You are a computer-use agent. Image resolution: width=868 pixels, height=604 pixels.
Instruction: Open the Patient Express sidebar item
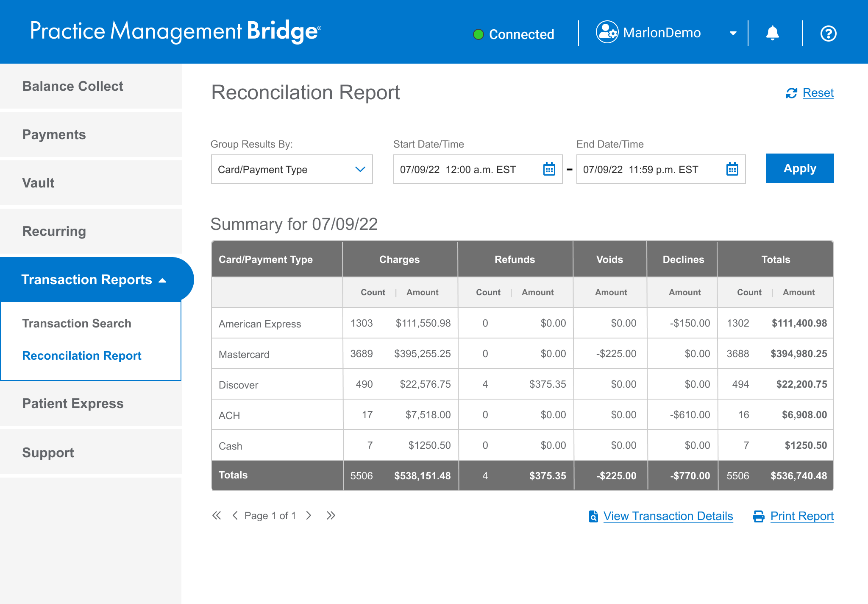click(72, 403)
